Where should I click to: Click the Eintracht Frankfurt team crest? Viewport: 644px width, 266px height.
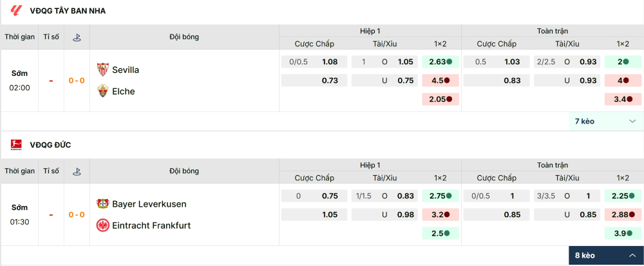(x=102, y=225)
